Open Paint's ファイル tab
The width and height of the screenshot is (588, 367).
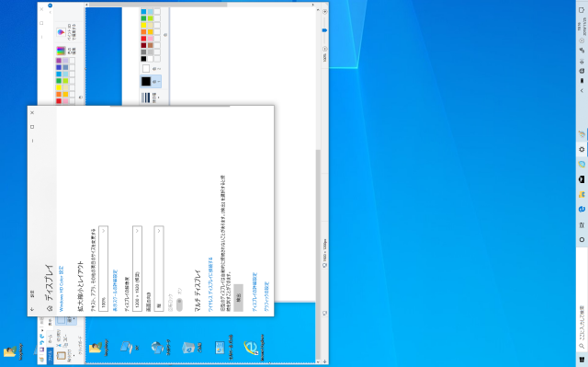50,355
